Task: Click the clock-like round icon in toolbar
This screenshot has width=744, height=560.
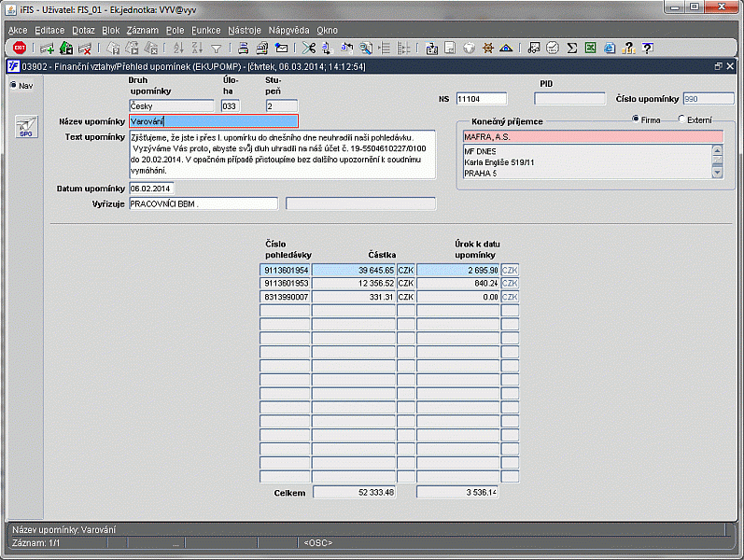Action: (x=553, y=48)
